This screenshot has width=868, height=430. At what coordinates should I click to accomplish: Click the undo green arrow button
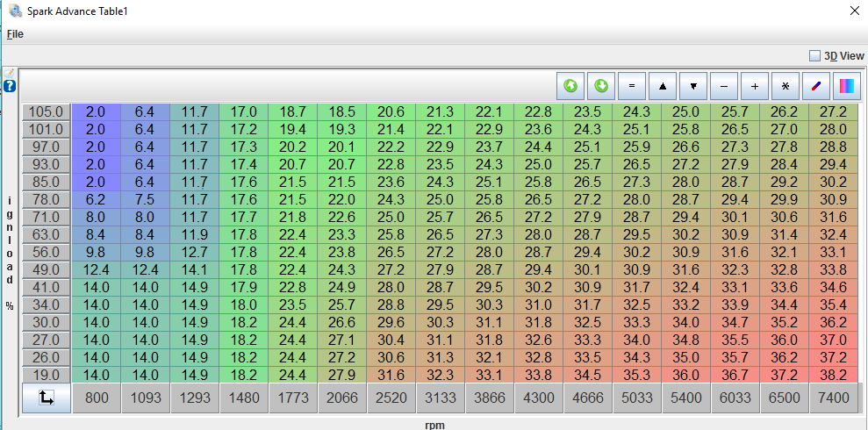click(570, 86)
